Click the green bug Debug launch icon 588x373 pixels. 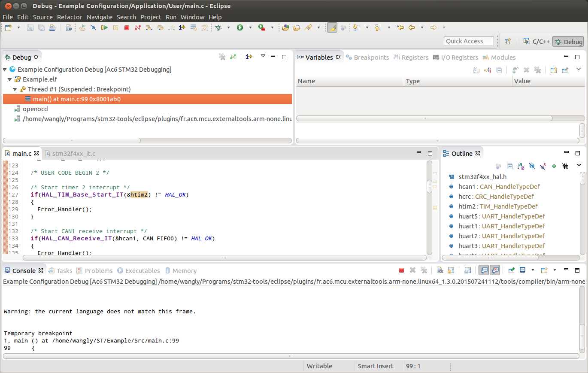pos(218,28)
